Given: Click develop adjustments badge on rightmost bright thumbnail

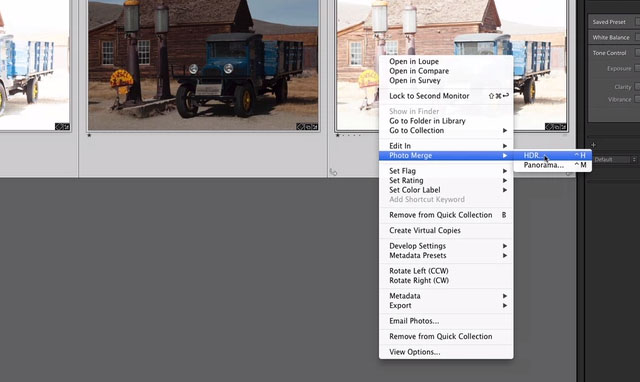Looking at the screenshot, I should [564, 127].
